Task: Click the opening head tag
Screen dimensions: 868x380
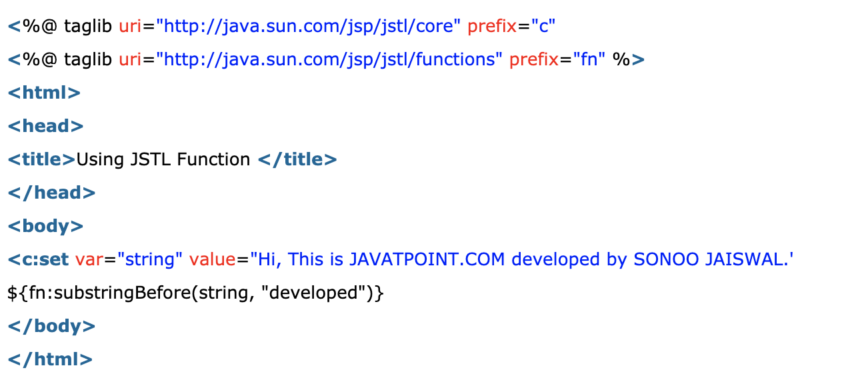Action: (x=45, y=126)
